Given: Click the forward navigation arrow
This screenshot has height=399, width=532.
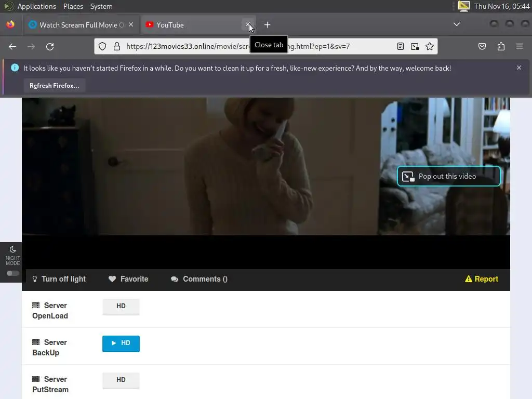Looking at the screenshot, I should point(31,46).
